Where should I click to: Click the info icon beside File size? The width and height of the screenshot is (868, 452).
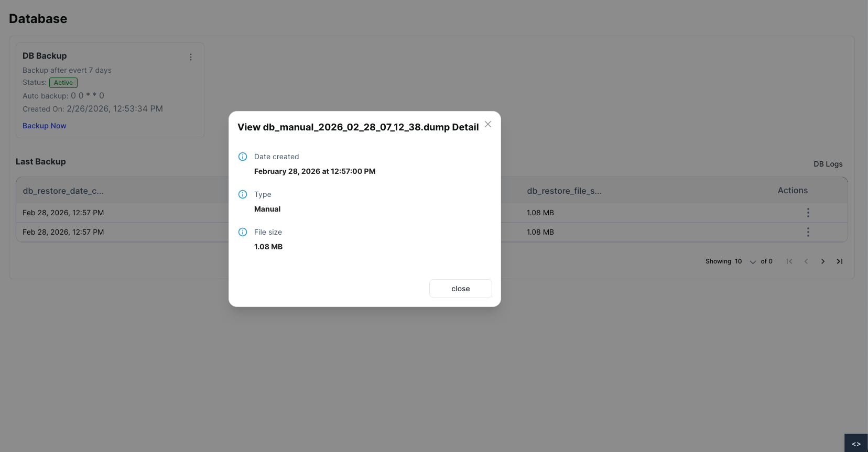(x=243, y=232)
